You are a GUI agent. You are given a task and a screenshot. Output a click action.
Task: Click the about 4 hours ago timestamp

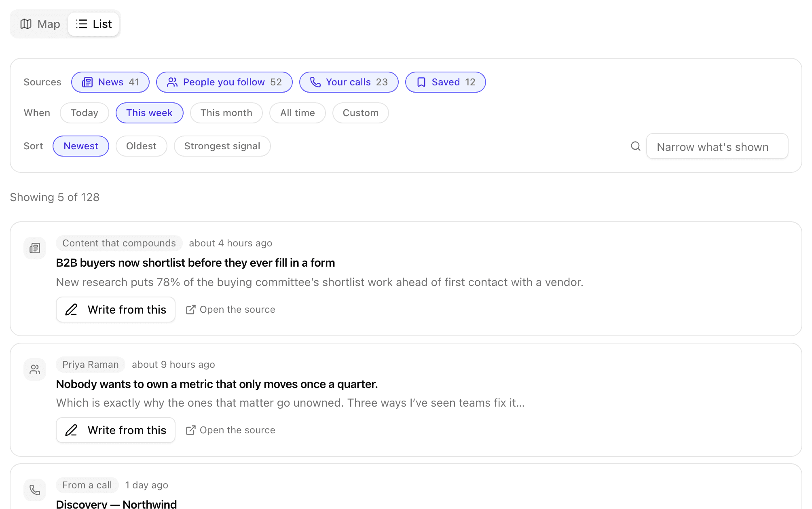(230, 243)
